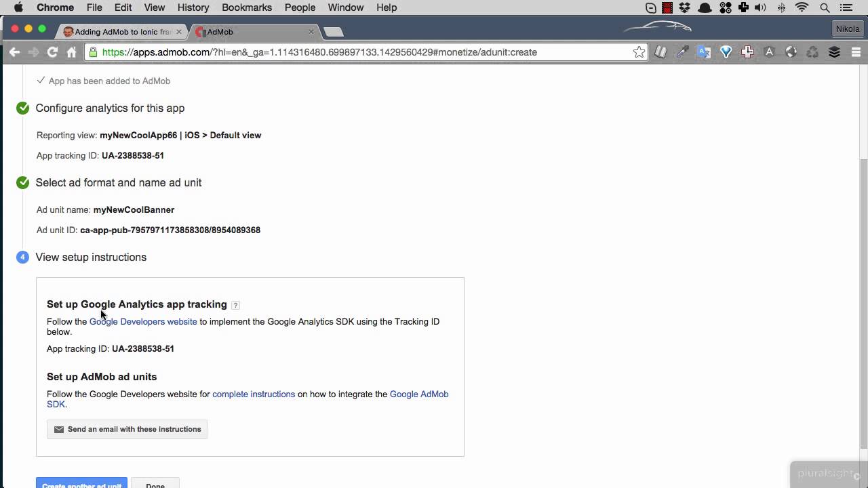The image size is (868, 488).
Task: Open Skype from the menu bar
Action: (x=651, y=7)
